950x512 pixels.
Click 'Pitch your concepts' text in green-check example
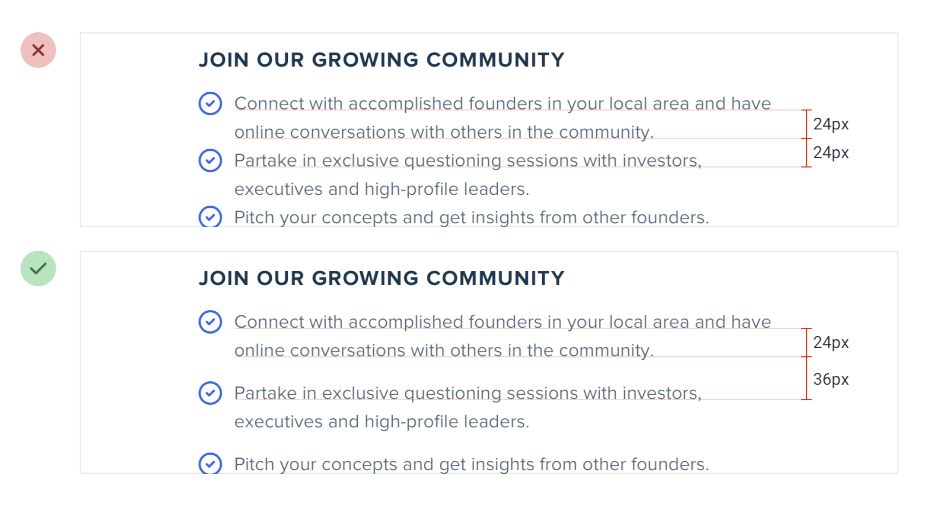click(x=471, y=464)
